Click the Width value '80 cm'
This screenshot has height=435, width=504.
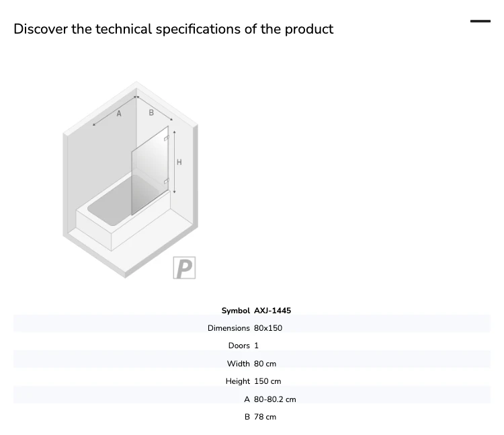tap(265, 364)
